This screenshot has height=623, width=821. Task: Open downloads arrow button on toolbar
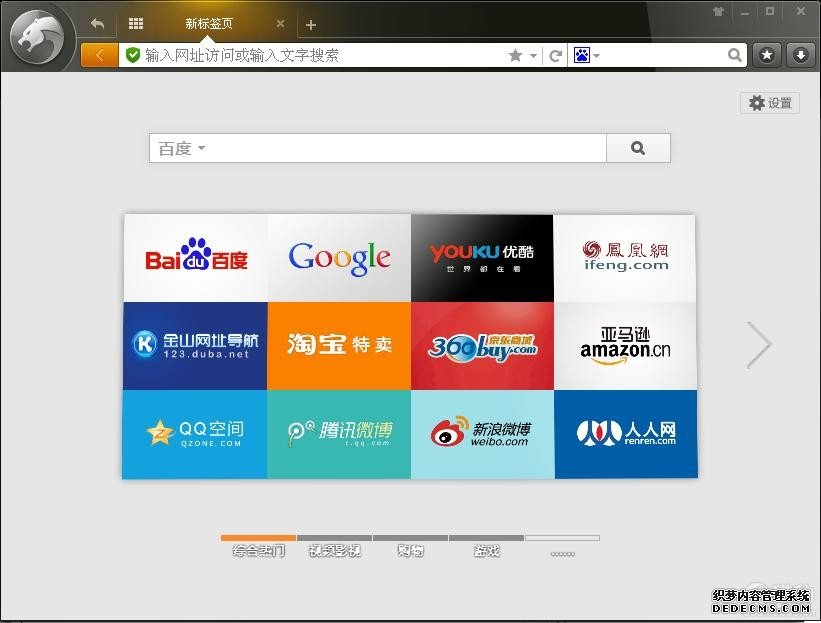tap(801, 55)
